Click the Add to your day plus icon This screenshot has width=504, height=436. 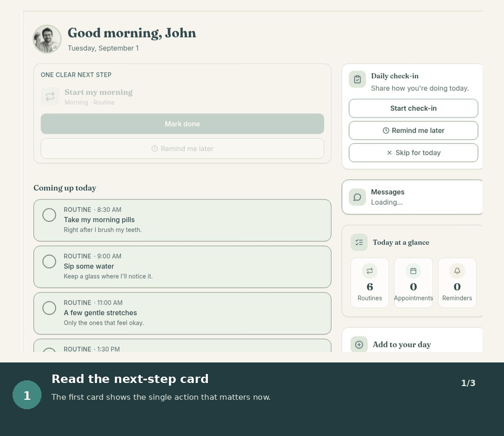359,345
